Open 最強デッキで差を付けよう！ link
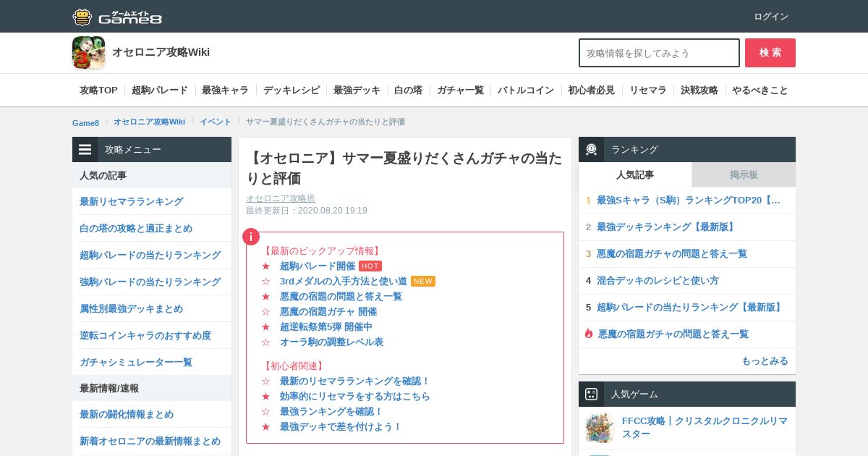This screenshot has width=868, height=456. [341, 426]
